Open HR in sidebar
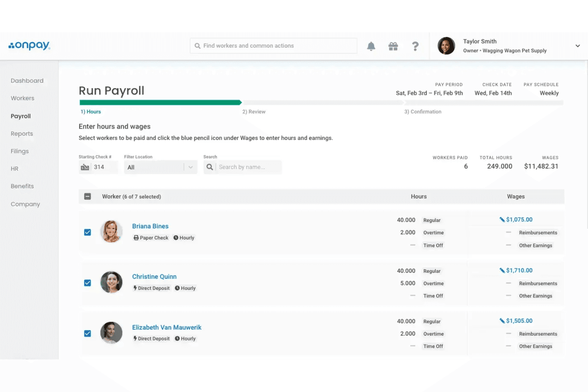The height and width of the screenshot is (392, 588). pos(15,169)
